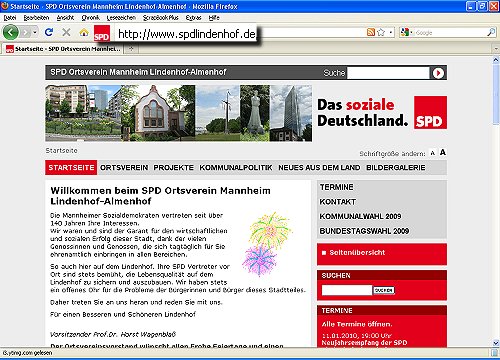This screenshot has width=500, height=360.
Task: Select the larger font size A
Action: [x=443, y=152]
